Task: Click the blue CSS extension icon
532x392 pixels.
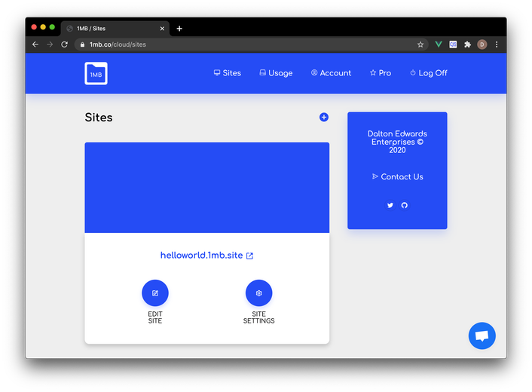Action: coord(453,44)
